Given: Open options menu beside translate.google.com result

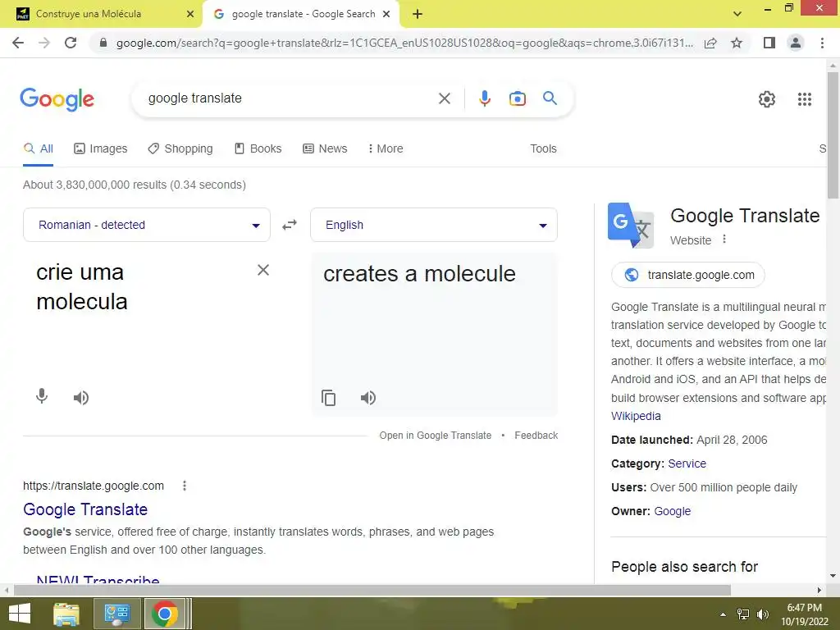Looking at the screenshot, I should tap(185, 486).
